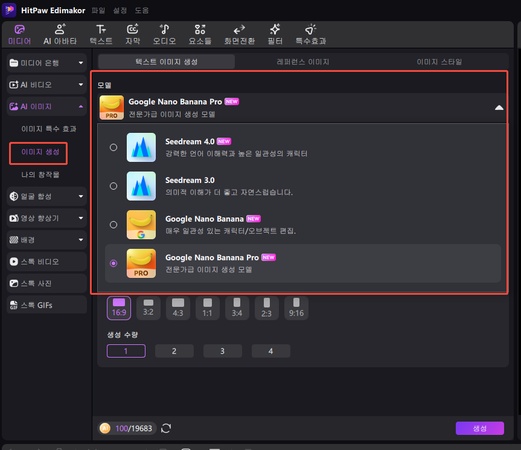Choose the 3:4 aspect ratio

click(237, 308)
